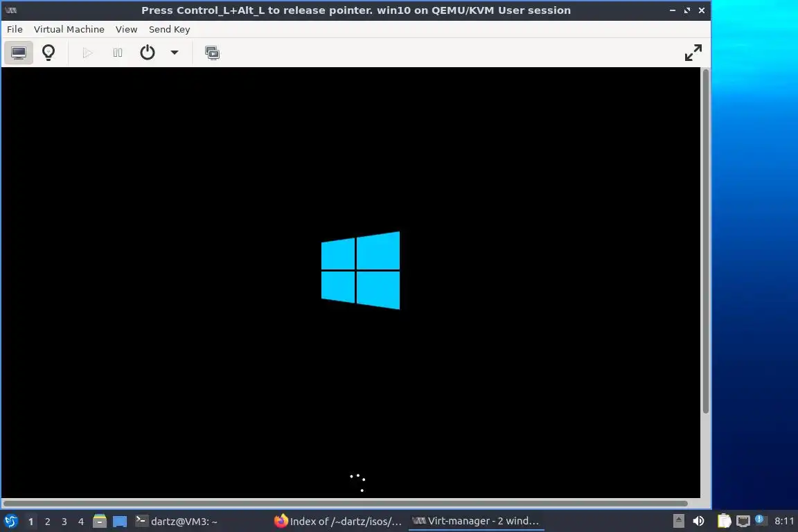Open the Send Key menu

pos(170,30)
